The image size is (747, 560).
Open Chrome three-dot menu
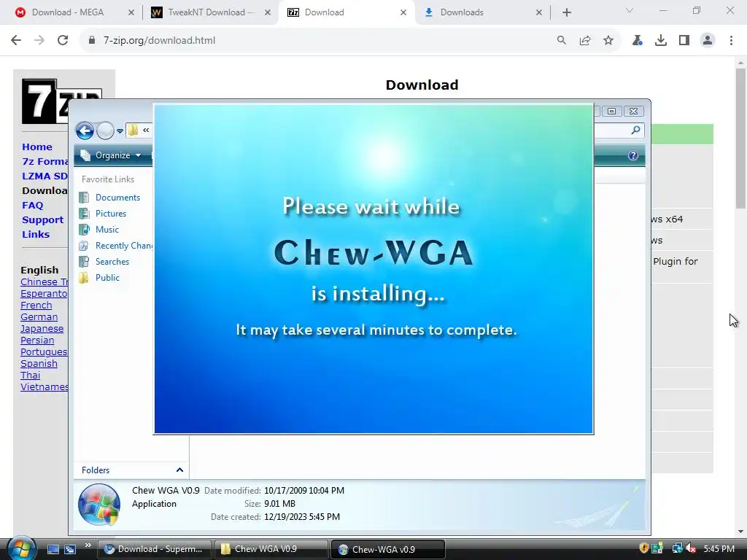(x=731, y=41)
